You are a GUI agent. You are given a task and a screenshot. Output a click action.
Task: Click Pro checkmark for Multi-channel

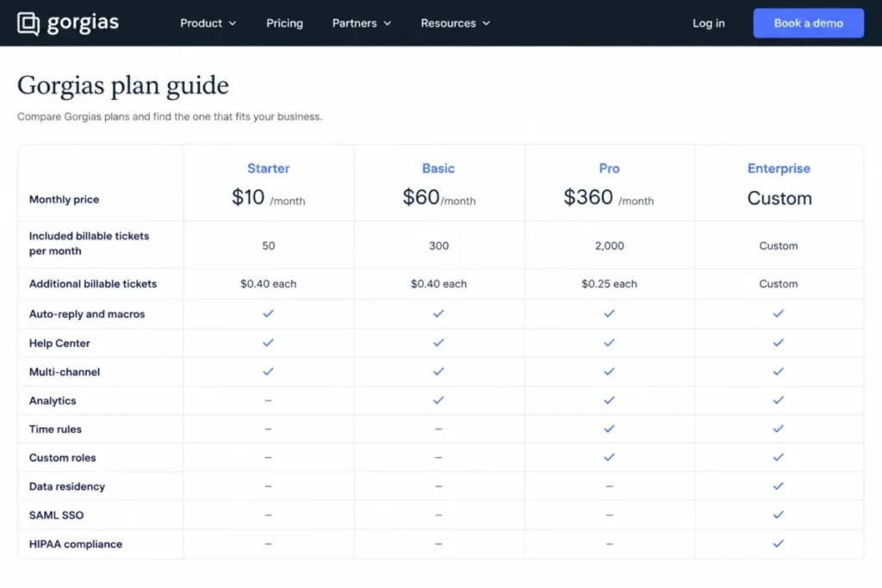[x=609, y=372]
